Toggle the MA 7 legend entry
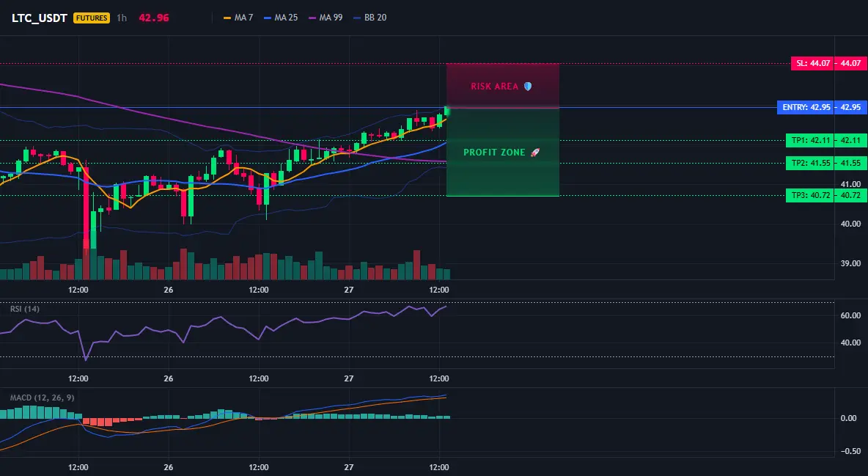 click(x=238, y=18)
